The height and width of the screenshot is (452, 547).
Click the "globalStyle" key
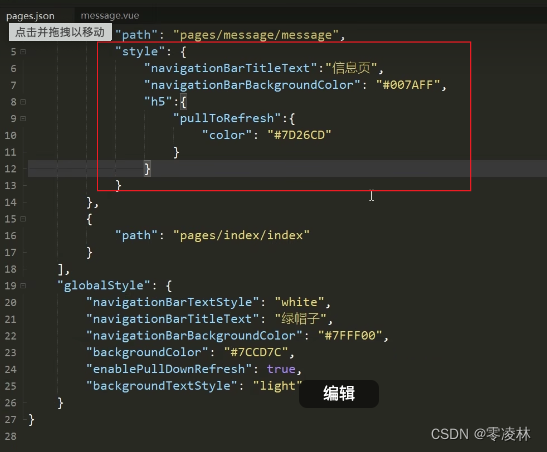104,286
